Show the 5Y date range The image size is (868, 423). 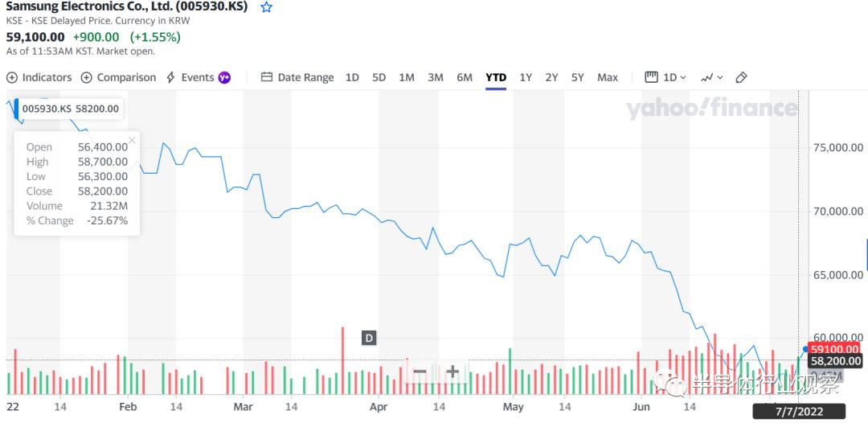point(578,77)
